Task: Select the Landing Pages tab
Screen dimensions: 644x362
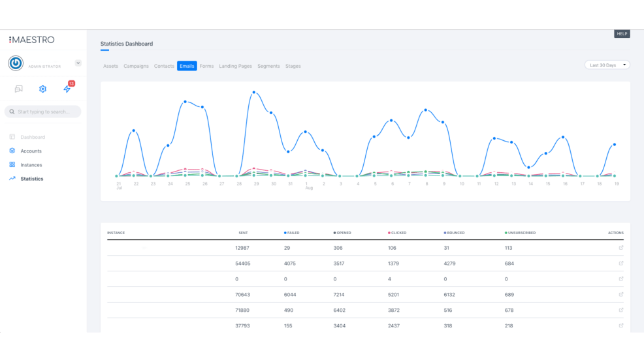Action: click(x=235, y=66)
